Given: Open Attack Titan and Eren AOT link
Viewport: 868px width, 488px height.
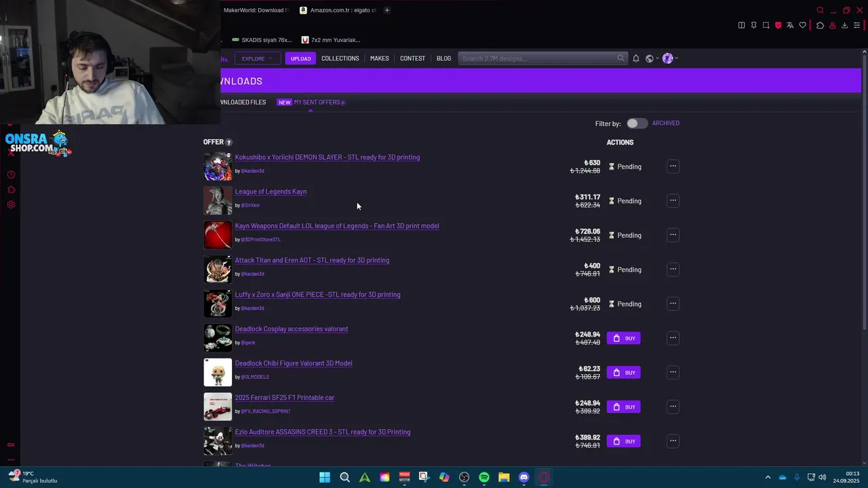Looking at the screenshot, I should [312, 260].
